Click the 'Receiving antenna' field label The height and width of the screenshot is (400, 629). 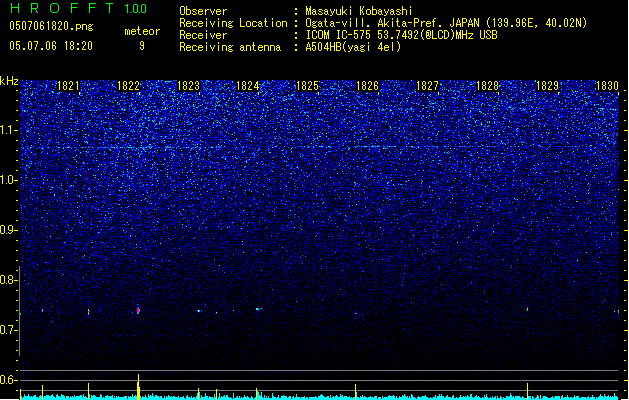(x=230, y=47)
